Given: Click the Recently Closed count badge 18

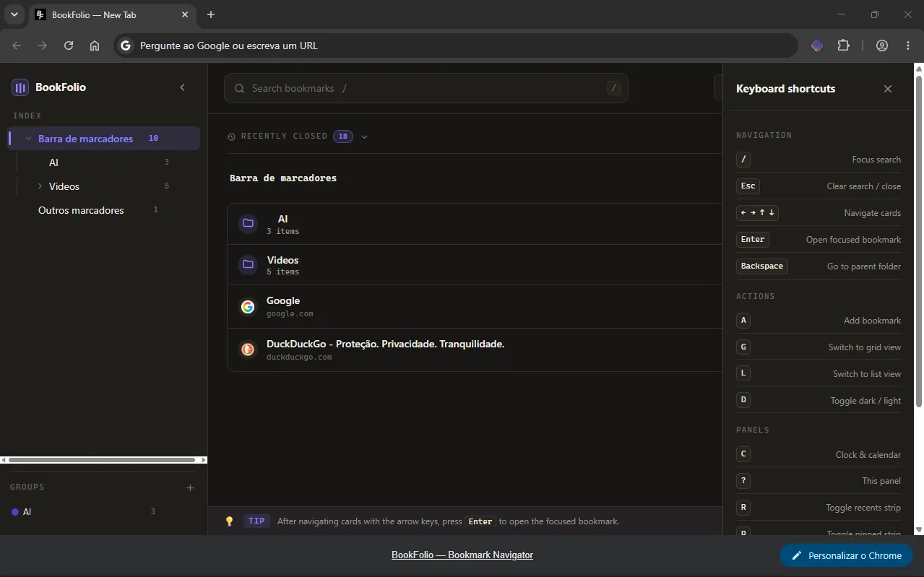Looking at the screenshot, I should point(343,136).
